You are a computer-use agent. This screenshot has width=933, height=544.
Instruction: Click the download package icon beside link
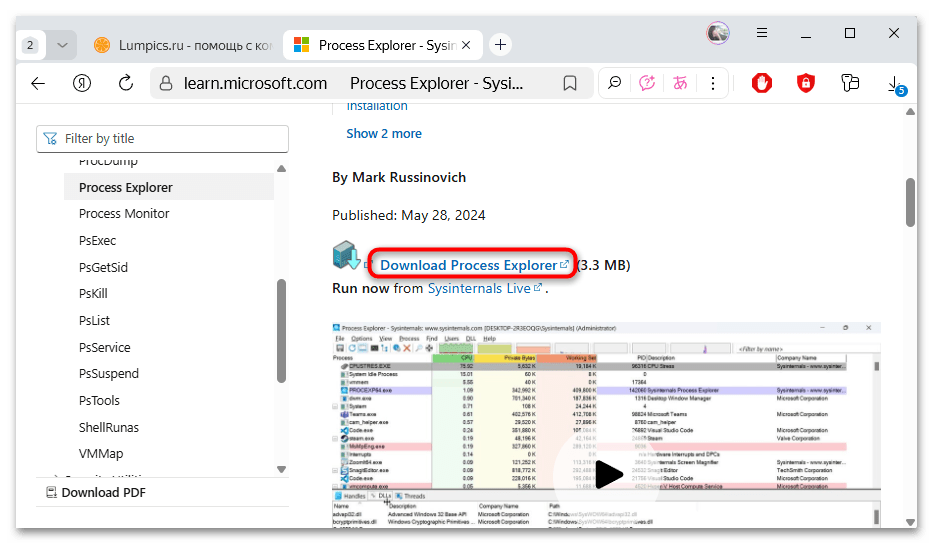(x=346, y=255)
